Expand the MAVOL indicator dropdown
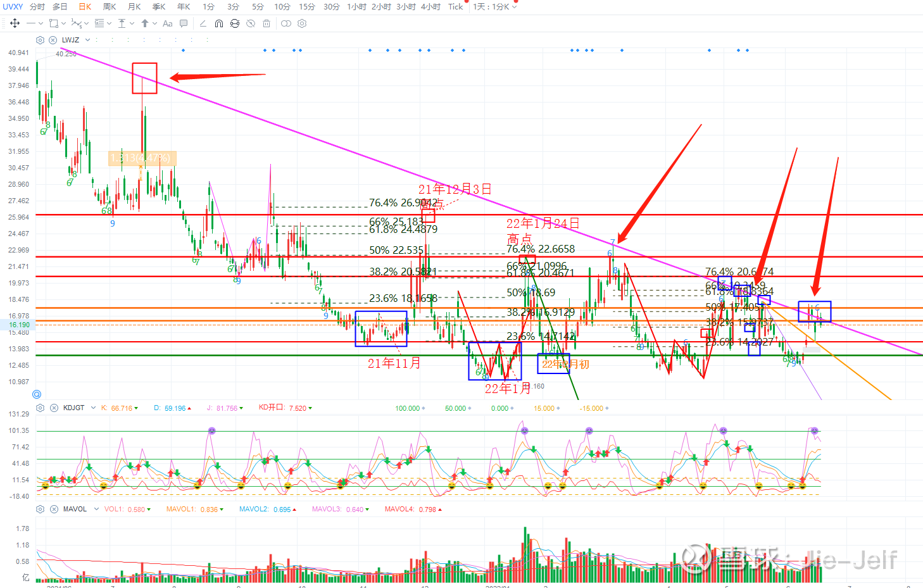This screenshot has height=588, width=923. click(x=96, y=509)
